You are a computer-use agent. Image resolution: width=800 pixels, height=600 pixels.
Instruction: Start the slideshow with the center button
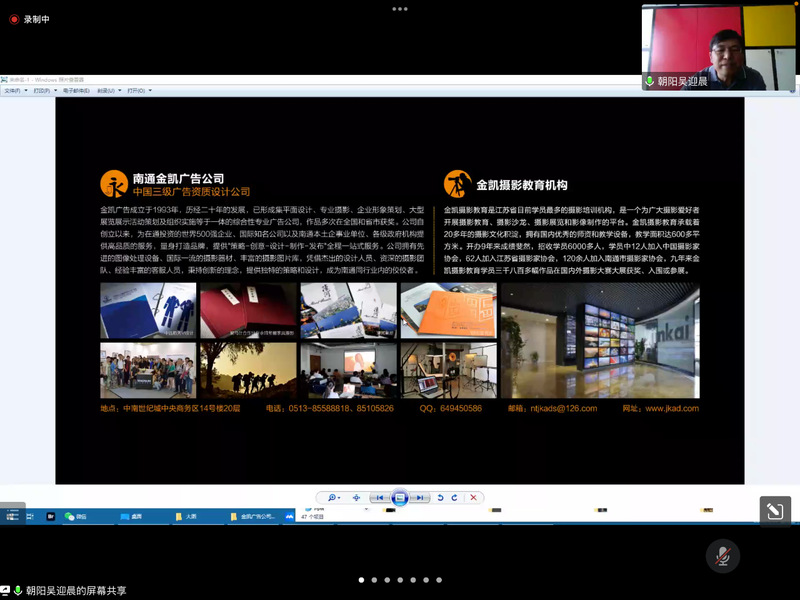click(400, 497)
